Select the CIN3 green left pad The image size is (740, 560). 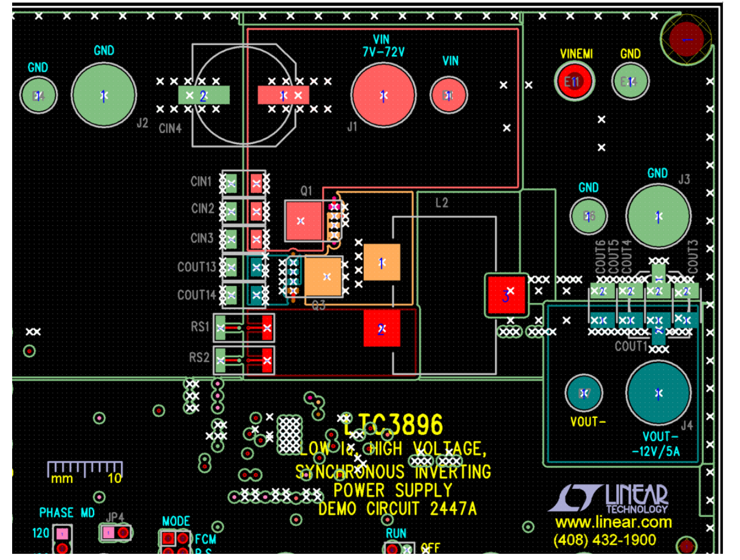(x=230, y=239)
